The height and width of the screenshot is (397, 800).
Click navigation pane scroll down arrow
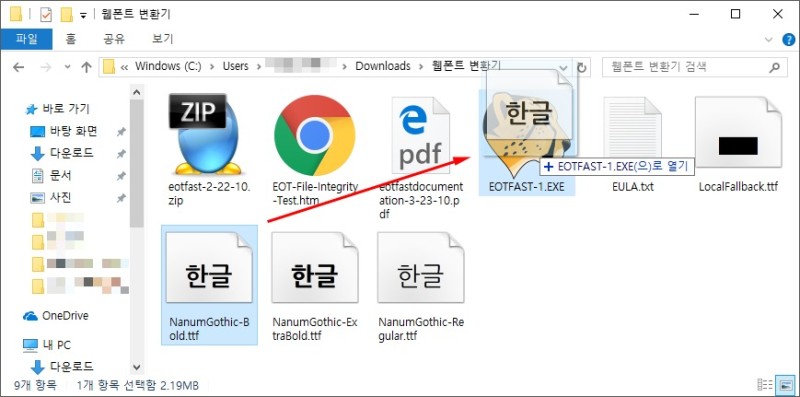tap(136, 366)
